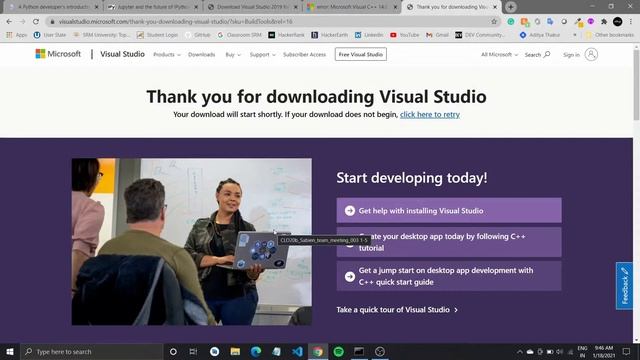The height and width of the screenshot is (360, 640).
Task: Open Cortana circle icon on taskbar
Action: pyautogui.click(x=173, y=351)
